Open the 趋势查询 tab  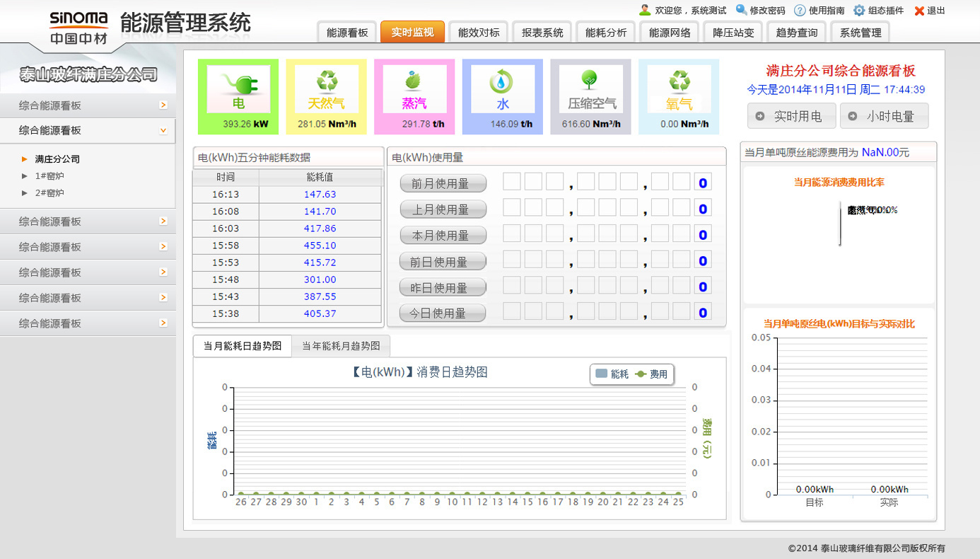(x=797, y=33)
